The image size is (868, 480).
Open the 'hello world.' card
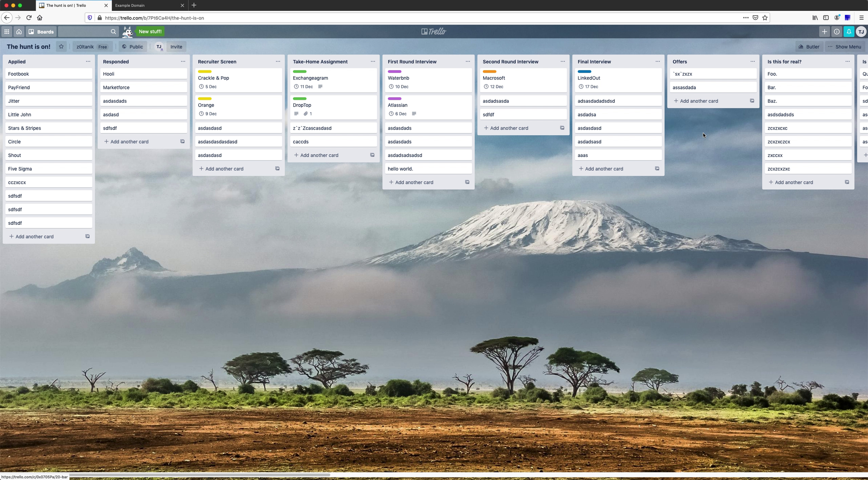429,169
